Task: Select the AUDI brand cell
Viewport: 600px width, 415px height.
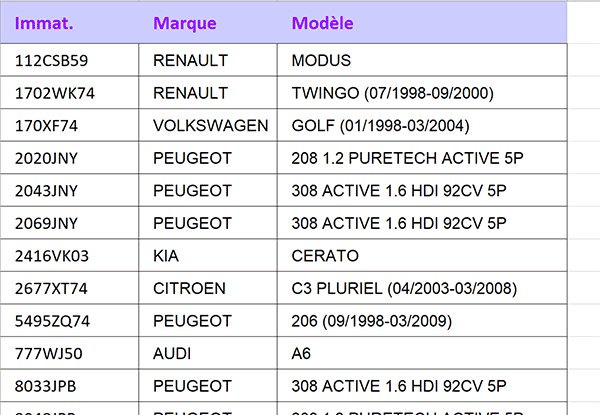Action: point(208,353)
